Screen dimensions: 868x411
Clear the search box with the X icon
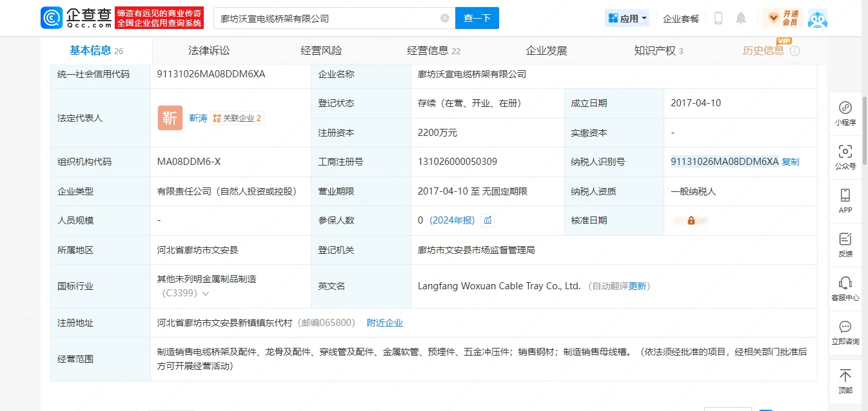click(x=445, y=18)
